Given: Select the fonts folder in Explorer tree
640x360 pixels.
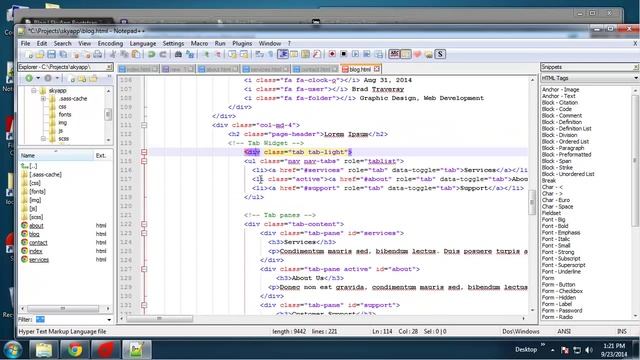Looking at the screenshot, I should [x=64, y=115].
